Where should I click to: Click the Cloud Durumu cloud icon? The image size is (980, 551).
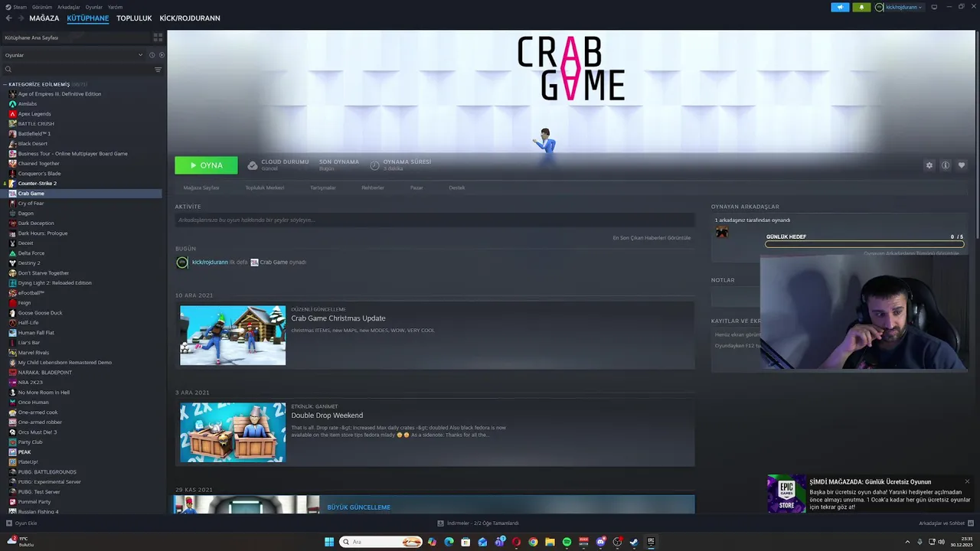[x=252, y=165]
